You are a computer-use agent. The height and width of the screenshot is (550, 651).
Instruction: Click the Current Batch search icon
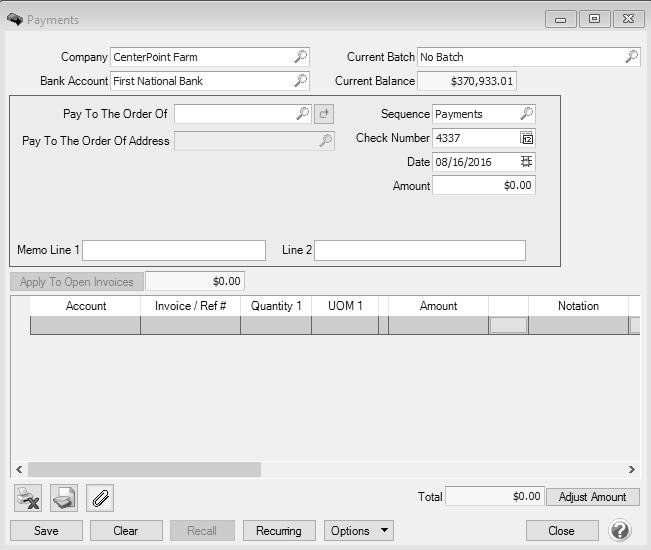click(x=631, y=57)
